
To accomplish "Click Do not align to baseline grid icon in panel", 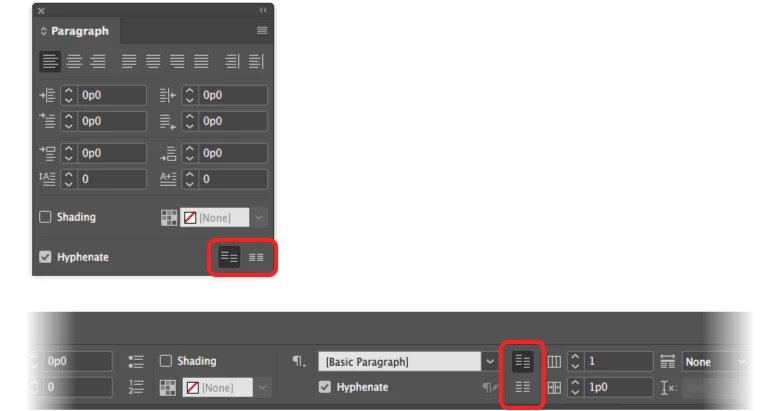I will pyautogui.click(x=229, y=257).
